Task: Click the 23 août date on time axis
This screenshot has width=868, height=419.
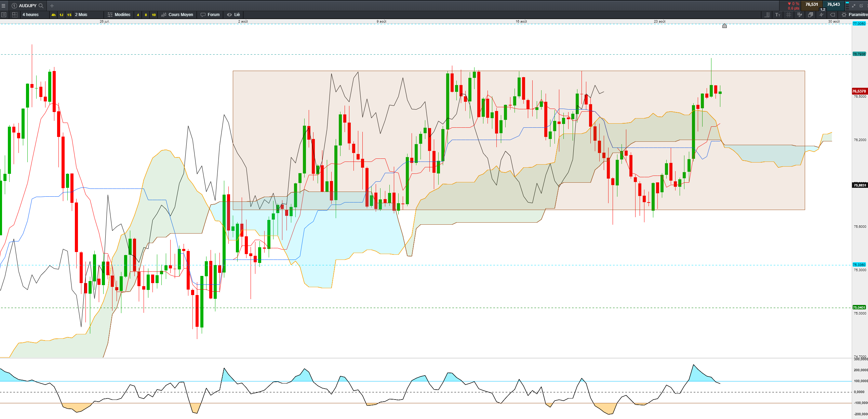Action: click(x=660, y=22)
